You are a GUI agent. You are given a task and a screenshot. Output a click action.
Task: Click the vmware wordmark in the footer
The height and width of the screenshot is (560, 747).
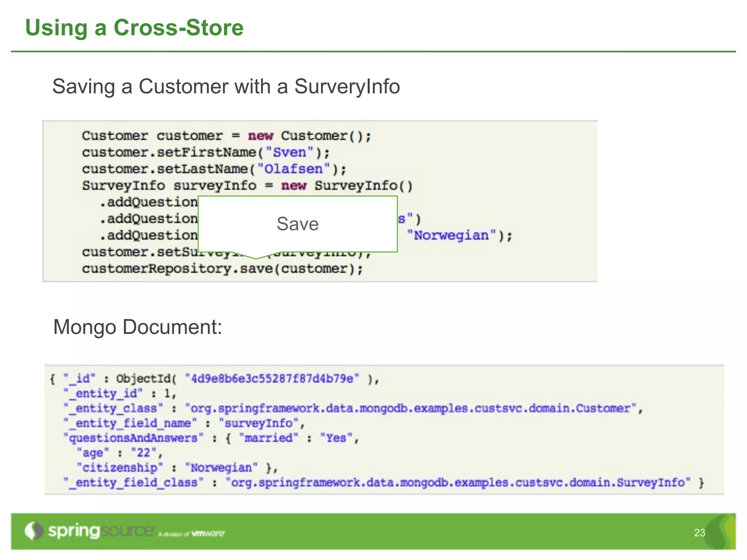click(x=208, y=533)
